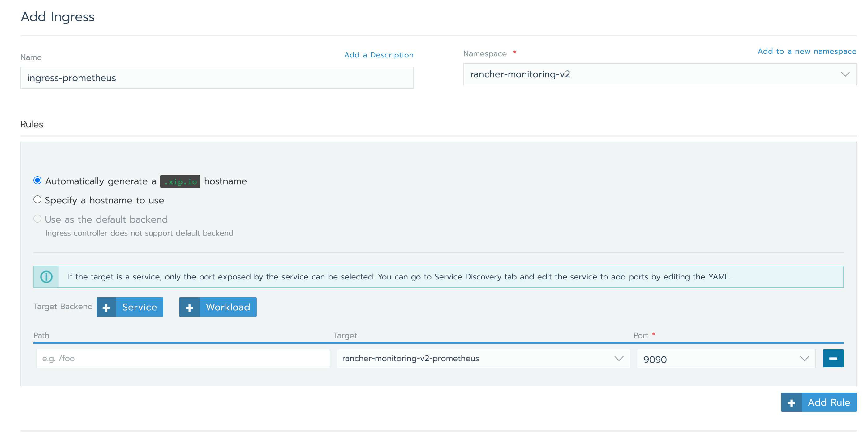The width and height of the screenshot is (868, 434).
Task: Click "Add to a new namespace"
Action: pyautogui.click(x=807, y=51)
